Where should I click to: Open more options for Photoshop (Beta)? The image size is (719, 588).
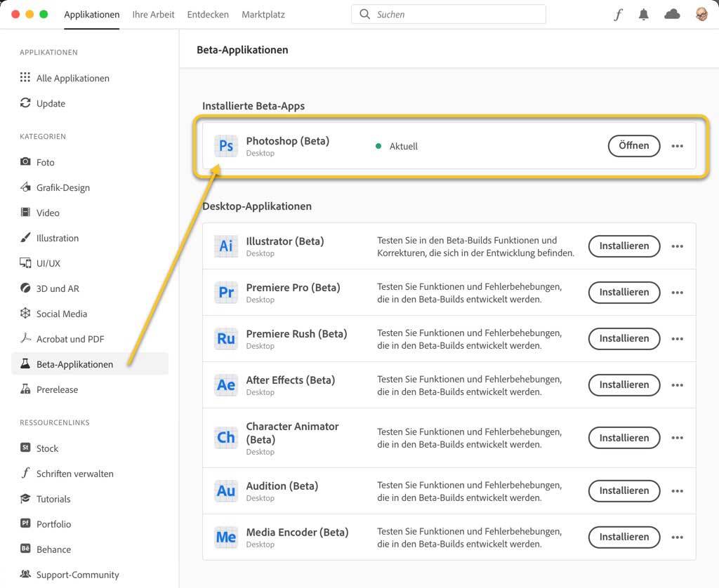[x=677, y=146]
